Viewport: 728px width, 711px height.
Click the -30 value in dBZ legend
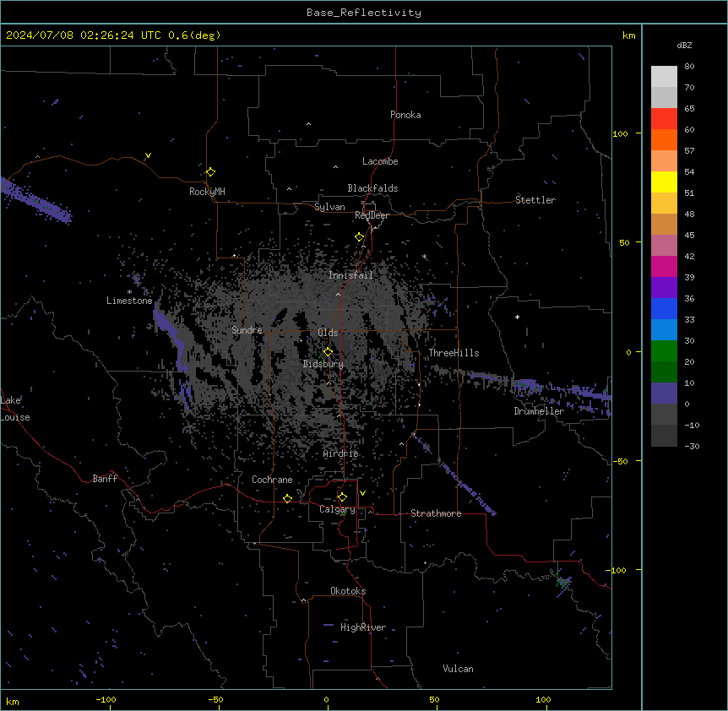692,446
